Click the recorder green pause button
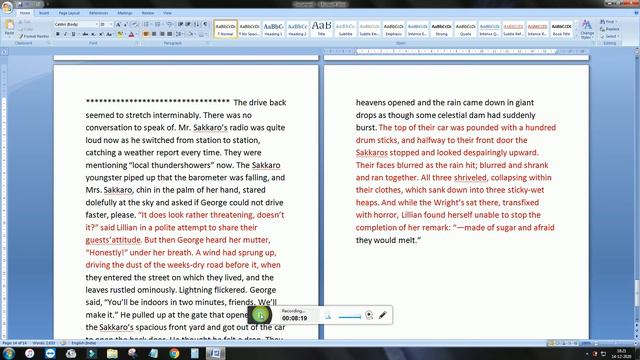The height and width of the screenshot is (360, 640). tap(260, 315)
